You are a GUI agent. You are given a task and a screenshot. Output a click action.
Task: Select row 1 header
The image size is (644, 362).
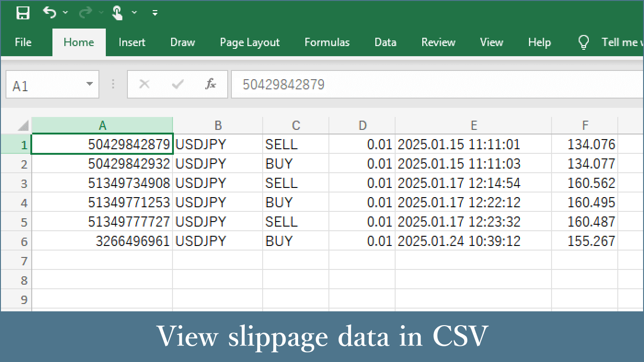pyautogui.click(x=16, y=145)
